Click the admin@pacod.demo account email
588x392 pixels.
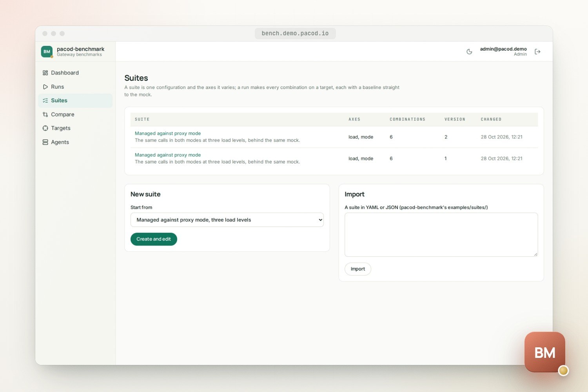click(503, 49)
